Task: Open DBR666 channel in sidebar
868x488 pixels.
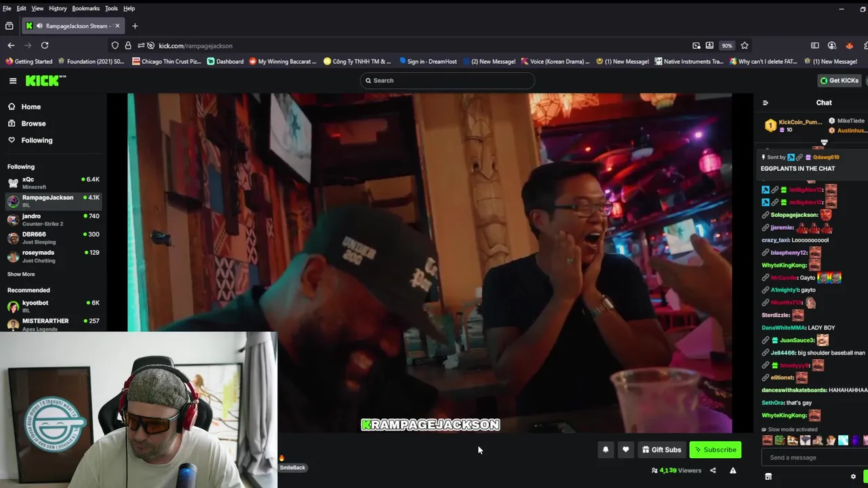Action: point(53,237)
